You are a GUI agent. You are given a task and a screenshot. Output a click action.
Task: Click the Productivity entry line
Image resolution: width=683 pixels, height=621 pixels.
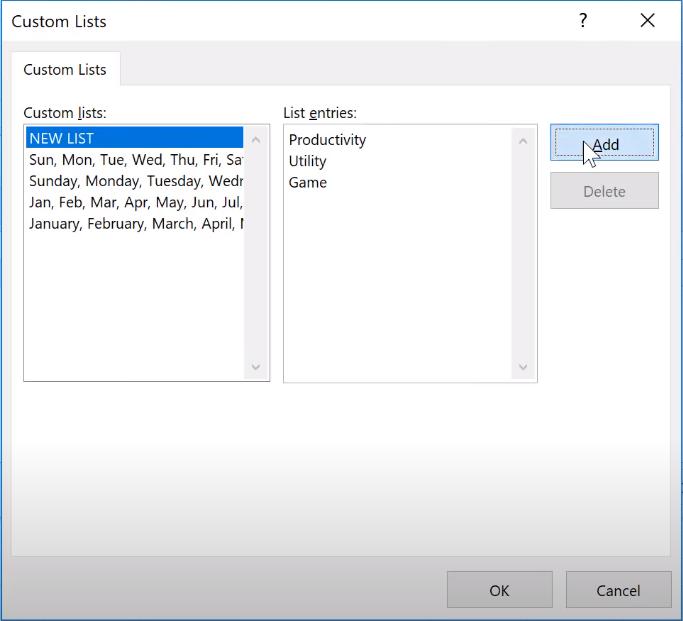[x=327, y=140]
